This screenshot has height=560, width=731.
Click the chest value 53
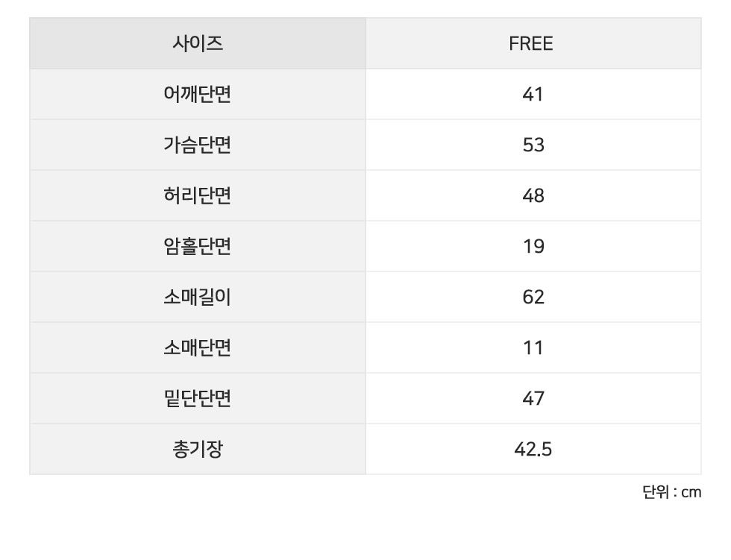coord(533,145)
